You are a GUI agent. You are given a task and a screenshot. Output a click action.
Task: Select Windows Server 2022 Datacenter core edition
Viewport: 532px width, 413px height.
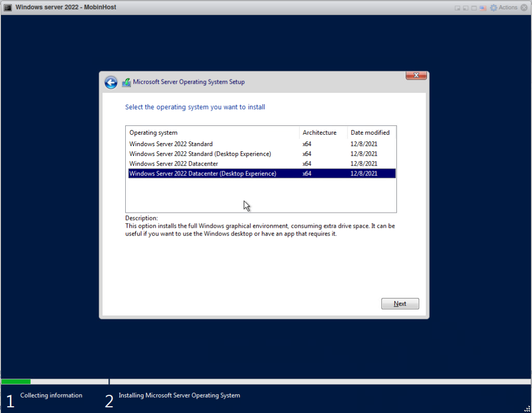tap(262, 164)
